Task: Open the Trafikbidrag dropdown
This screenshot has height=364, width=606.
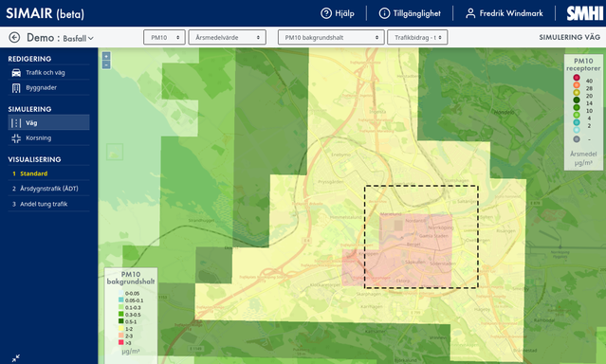Action: coord(417,38)
